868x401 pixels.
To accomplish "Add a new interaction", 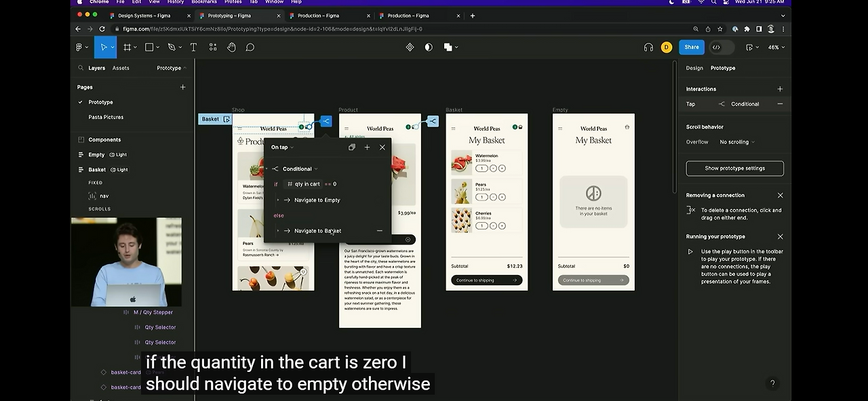I will coord(780,89).
